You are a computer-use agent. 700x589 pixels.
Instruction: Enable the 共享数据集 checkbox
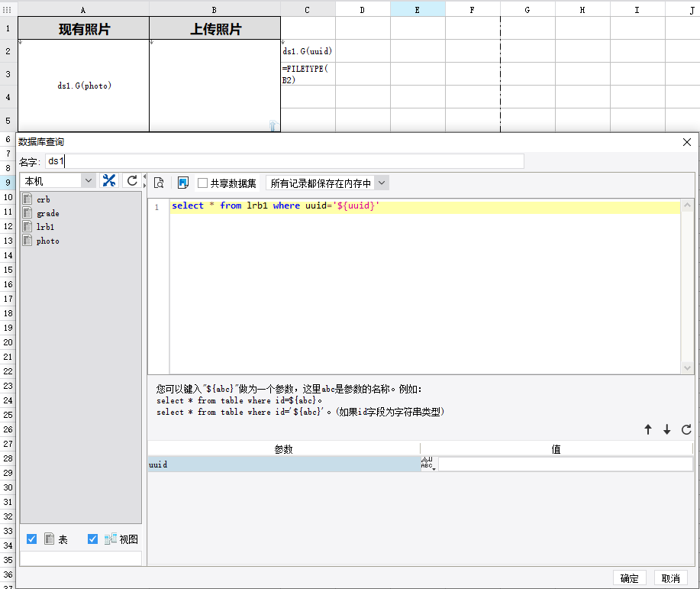(203, 183)
